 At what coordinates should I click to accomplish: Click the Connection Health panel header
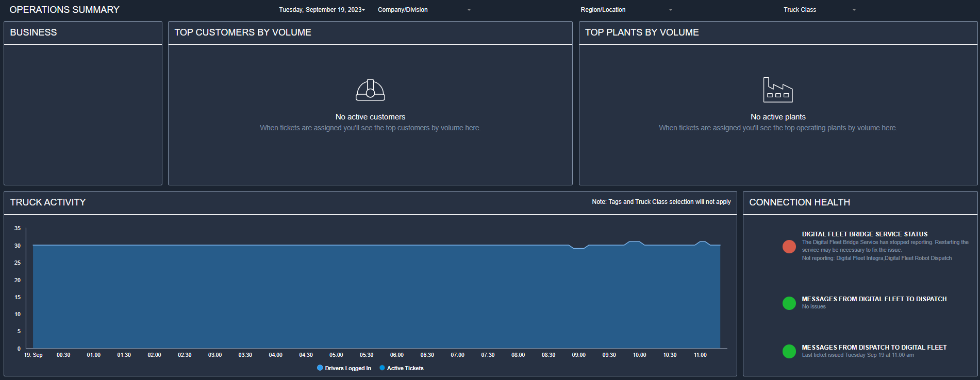point(799,202)
